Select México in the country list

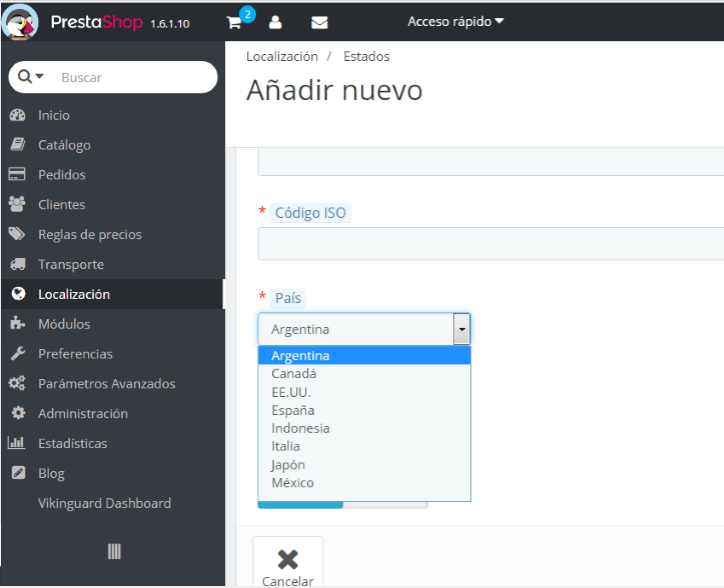[364, 483]
